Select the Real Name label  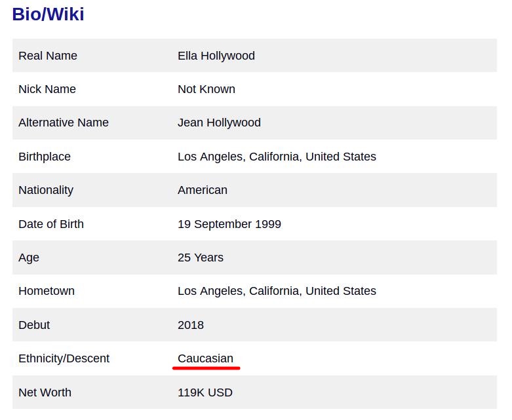click(x=48, y=56)
